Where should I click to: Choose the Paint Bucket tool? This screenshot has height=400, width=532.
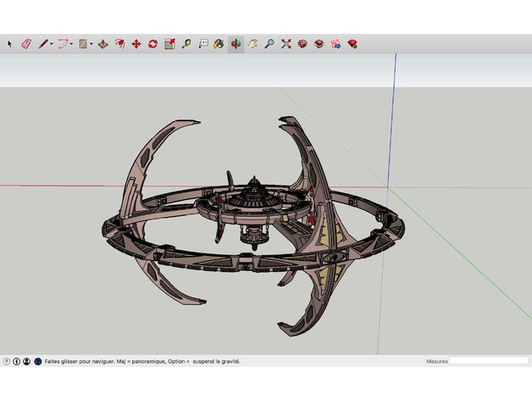(219, 43)
